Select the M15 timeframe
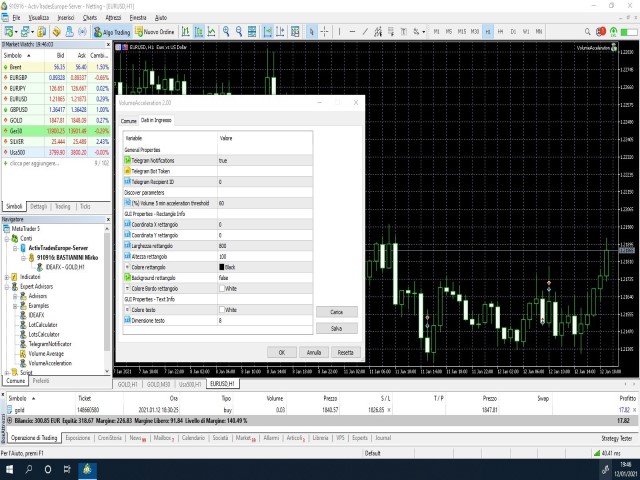 (462, 31)
